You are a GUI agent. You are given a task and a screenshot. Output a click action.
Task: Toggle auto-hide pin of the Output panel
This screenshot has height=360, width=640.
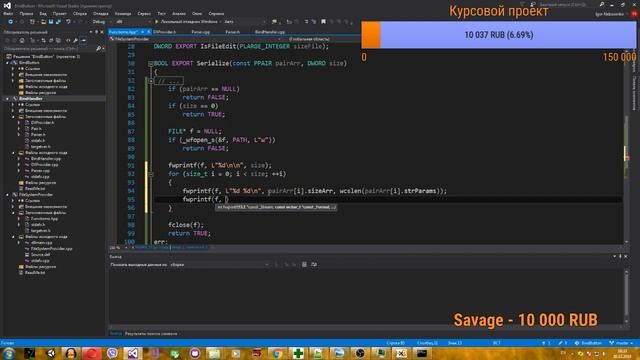(620, 256)
